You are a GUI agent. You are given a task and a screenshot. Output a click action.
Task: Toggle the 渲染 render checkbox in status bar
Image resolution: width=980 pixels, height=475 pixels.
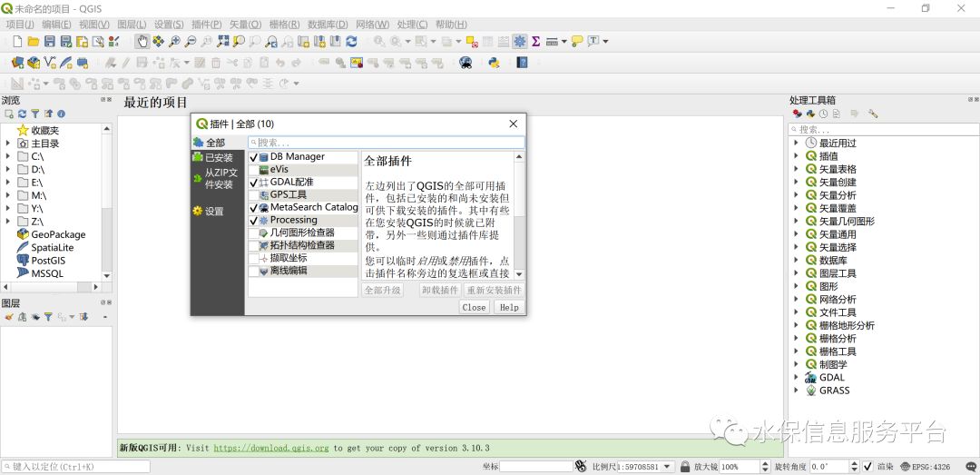[x=867, y=466]
